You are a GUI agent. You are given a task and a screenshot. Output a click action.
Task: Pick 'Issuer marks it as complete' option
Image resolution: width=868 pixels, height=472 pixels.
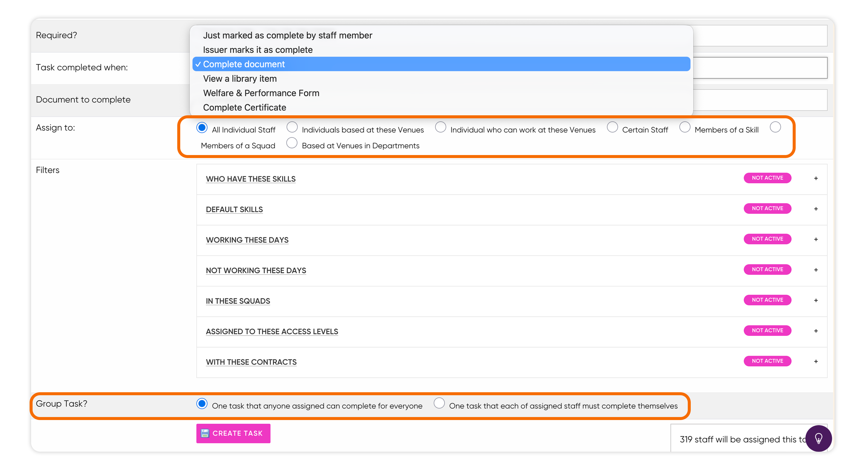441,50
